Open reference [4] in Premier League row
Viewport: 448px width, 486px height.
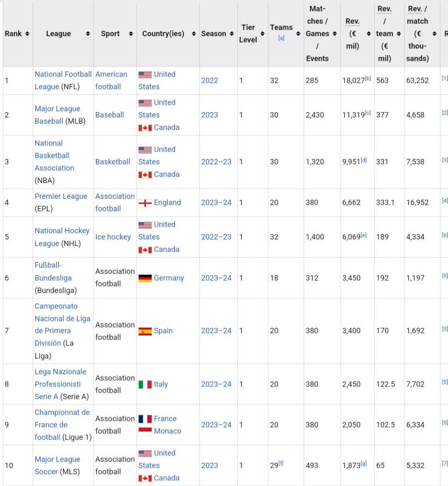pos(444,201)
